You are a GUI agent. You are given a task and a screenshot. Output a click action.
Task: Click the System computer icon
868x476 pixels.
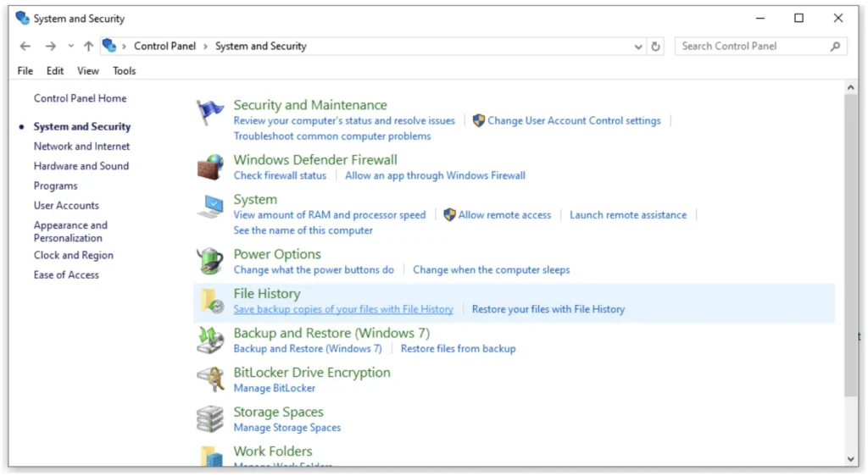tap(210, 207)
